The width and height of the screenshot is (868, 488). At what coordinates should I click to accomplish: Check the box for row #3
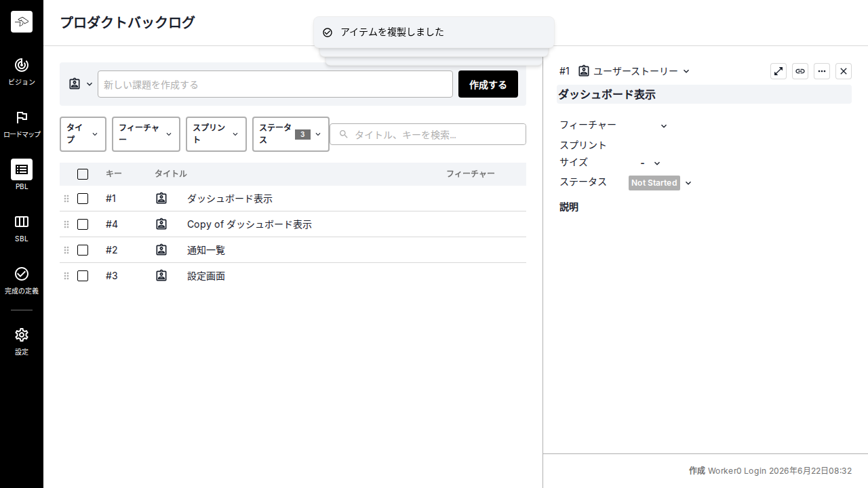(x=83, y=276)
